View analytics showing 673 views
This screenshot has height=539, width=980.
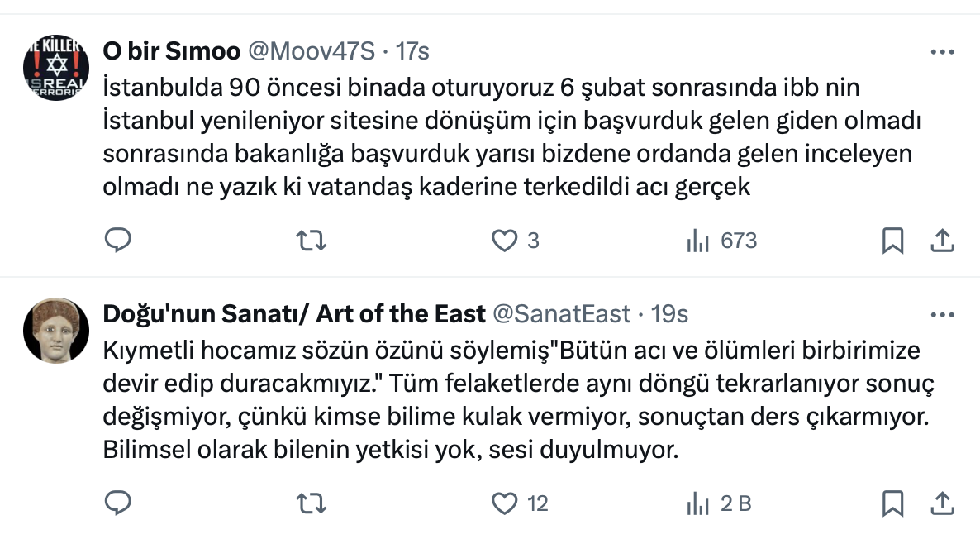point(698,241)
